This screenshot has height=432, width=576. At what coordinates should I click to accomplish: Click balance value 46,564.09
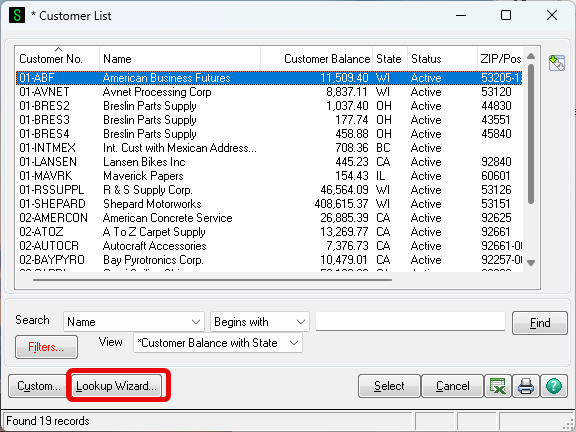[x=344, y=190]
